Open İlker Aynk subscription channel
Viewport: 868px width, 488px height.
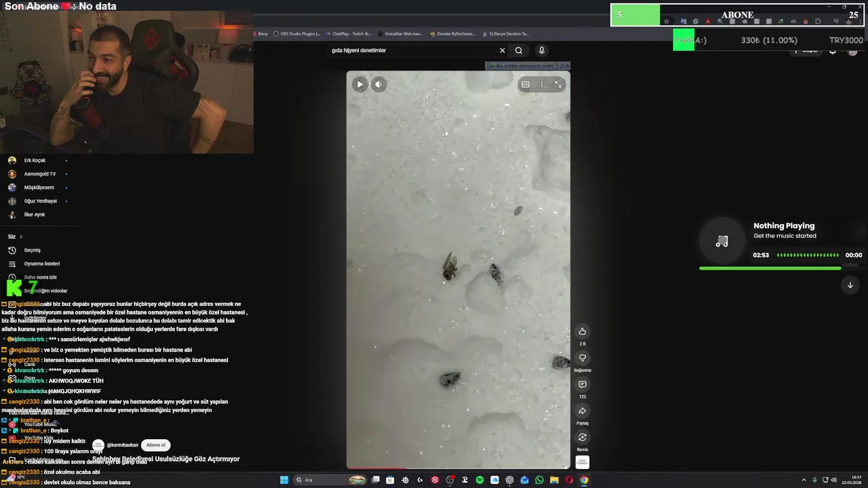tap(35, 215)
